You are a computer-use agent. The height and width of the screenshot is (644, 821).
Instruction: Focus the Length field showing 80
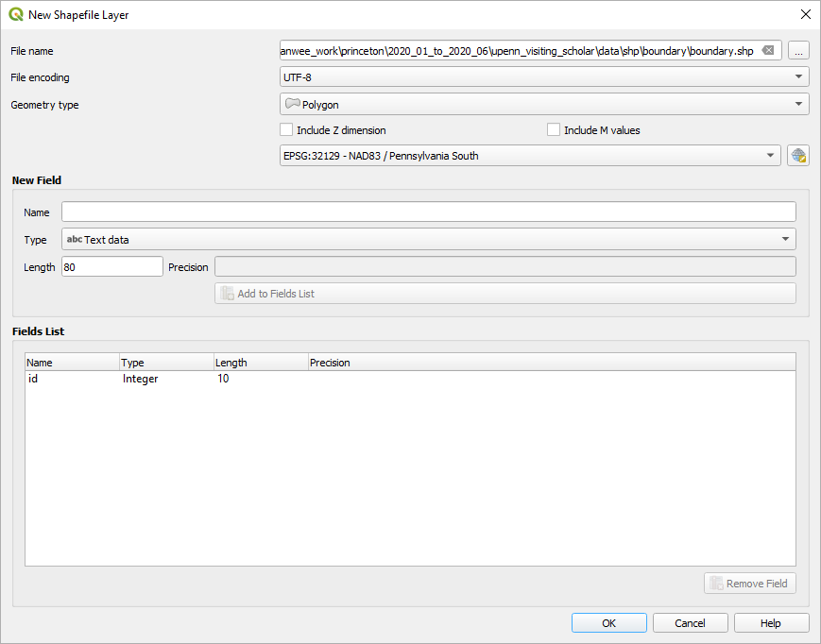click(x=111, y=267)
